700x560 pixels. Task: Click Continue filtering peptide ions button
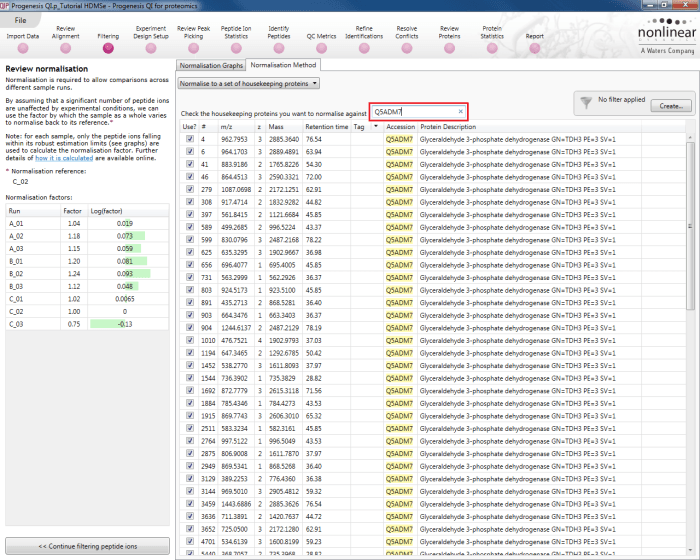88,546
